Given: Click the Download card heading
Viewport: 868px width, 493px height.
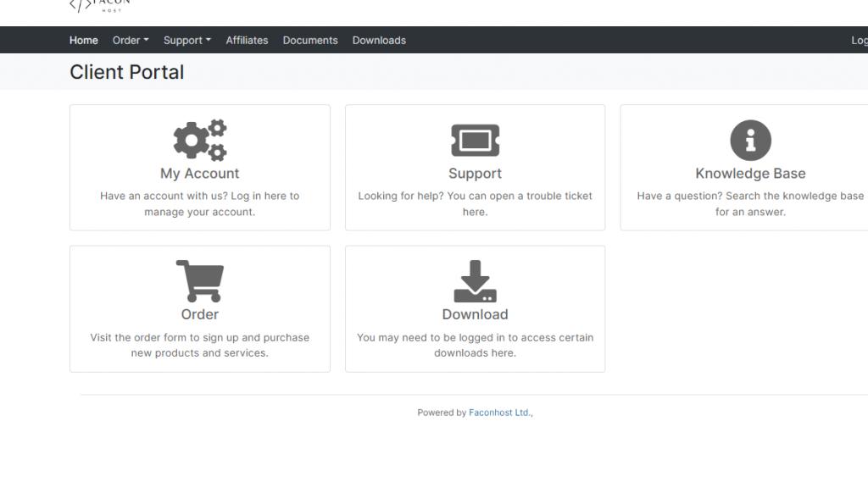Looking at the screenshot, I should [x=475, y=314].
